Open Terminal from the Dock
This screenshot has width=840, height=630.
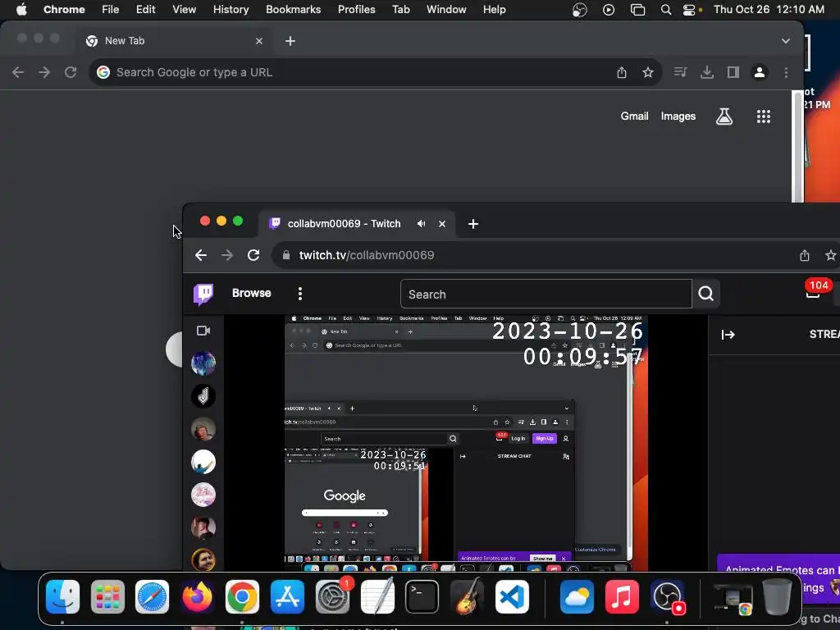[x=422, y=597]
